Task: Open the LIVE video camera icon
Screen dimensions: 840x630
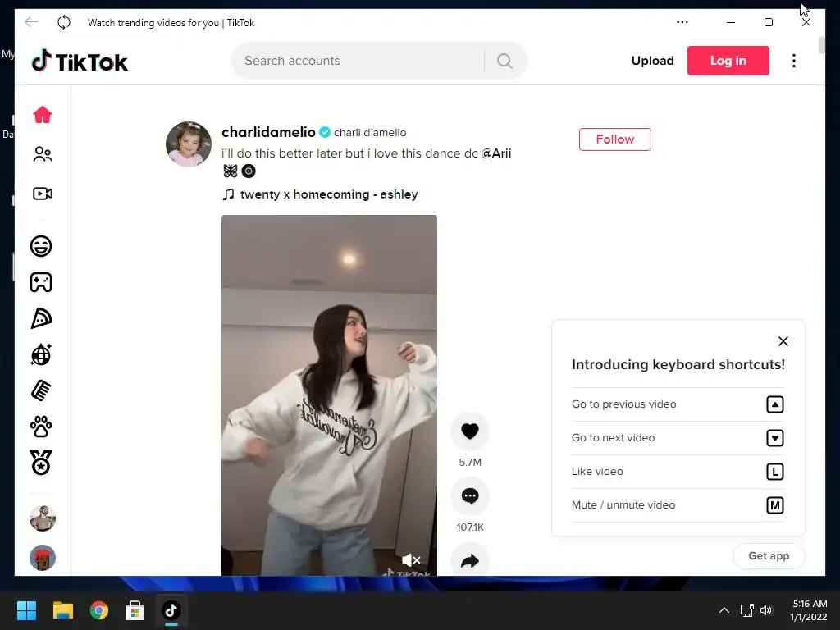Action: [x=43, y=194]
